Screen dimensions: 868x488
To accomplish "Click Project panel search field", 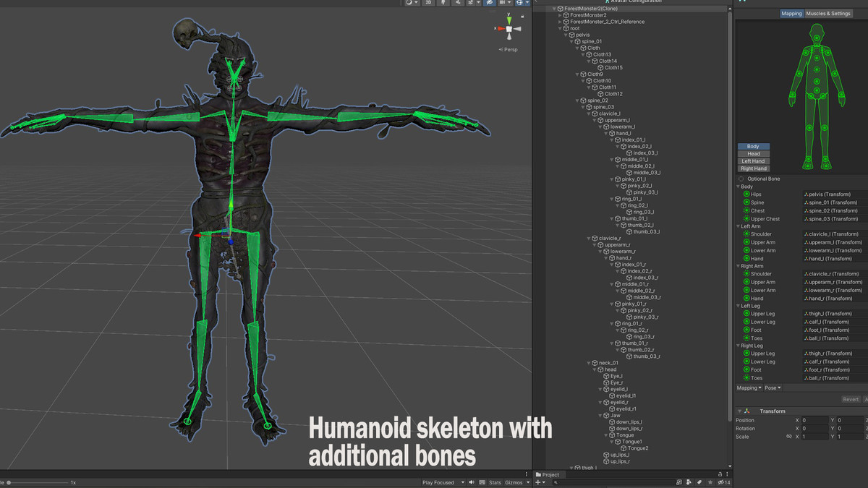I will [x=615, y=482].
